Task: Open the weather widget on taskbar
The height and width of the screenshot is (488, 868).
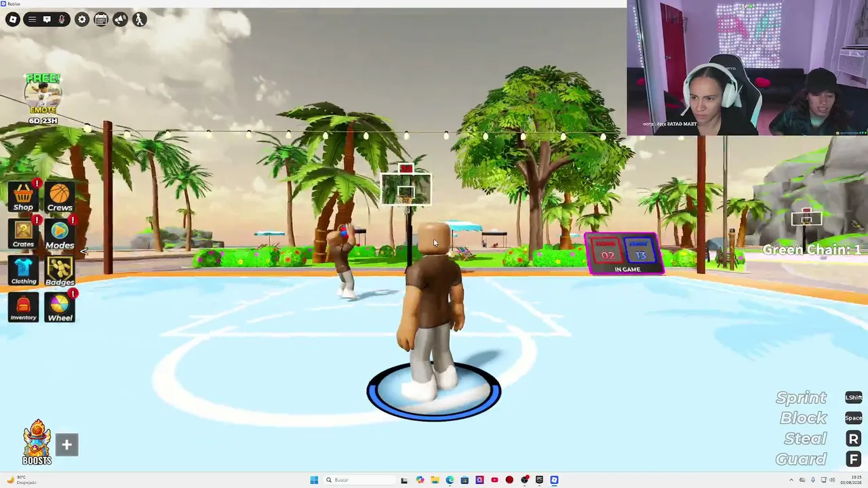Action: [20, 480]
